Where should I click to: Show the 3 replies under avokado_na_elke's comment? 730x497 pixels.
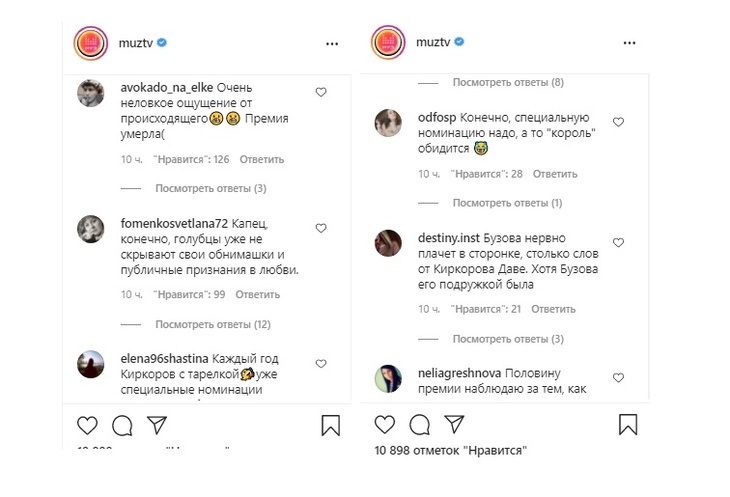tap(210, 188)
